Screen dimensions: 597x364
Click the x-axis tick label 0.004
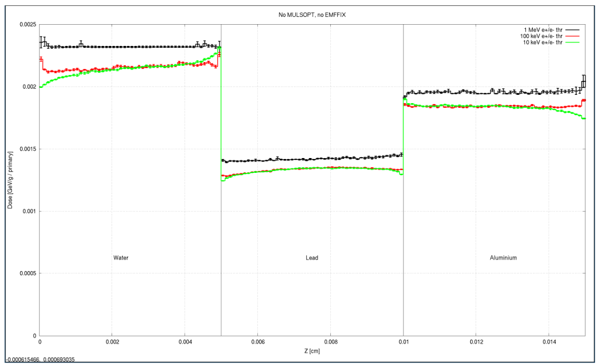(x=185, y=342)
